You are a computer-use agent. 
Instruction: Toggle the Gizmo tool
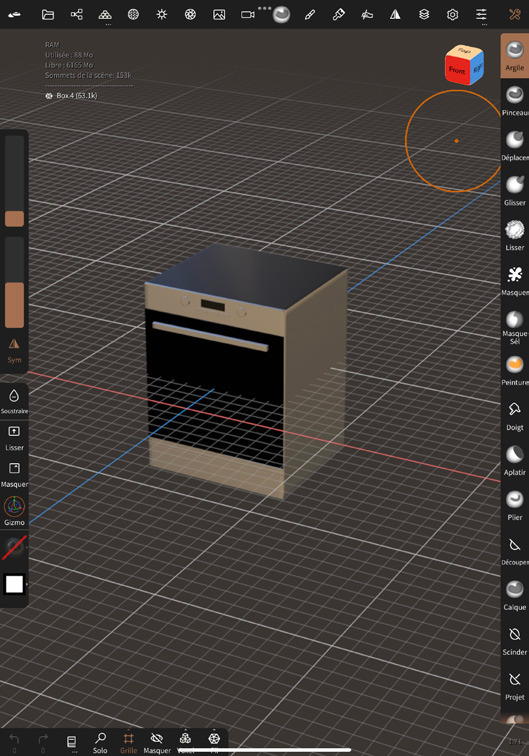[x=14, y=511]
